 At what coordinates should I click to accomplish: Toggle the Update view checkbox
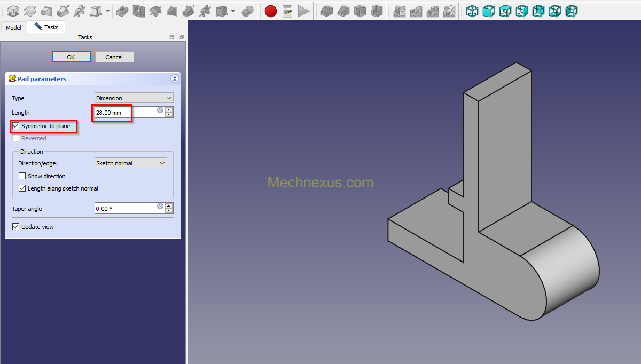16,227
